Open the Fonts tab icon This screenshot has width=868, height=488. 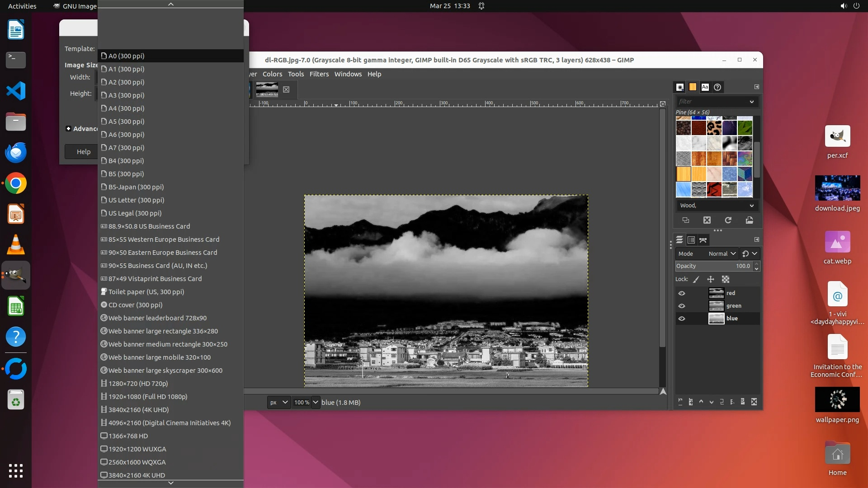point(705,87)
